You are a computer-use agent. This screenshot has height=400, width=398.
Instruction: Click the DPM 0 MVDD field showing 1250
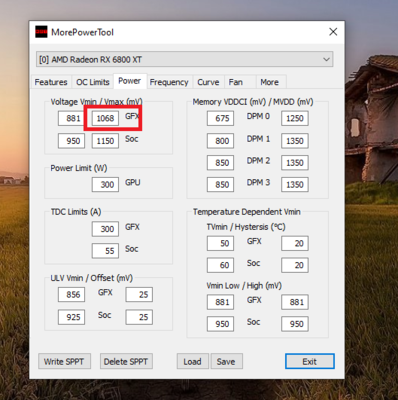coord(295,118)
